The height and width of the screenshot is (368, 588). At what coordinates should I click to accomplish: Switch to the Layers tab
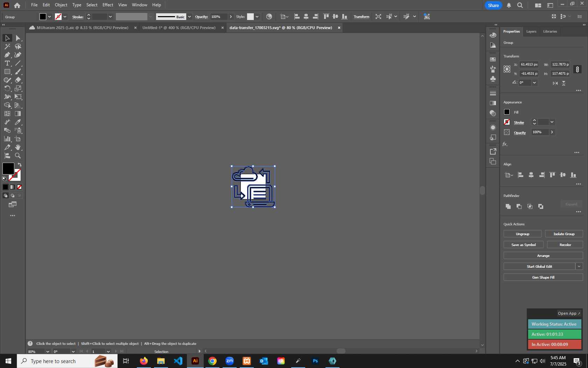pos(531,32)
